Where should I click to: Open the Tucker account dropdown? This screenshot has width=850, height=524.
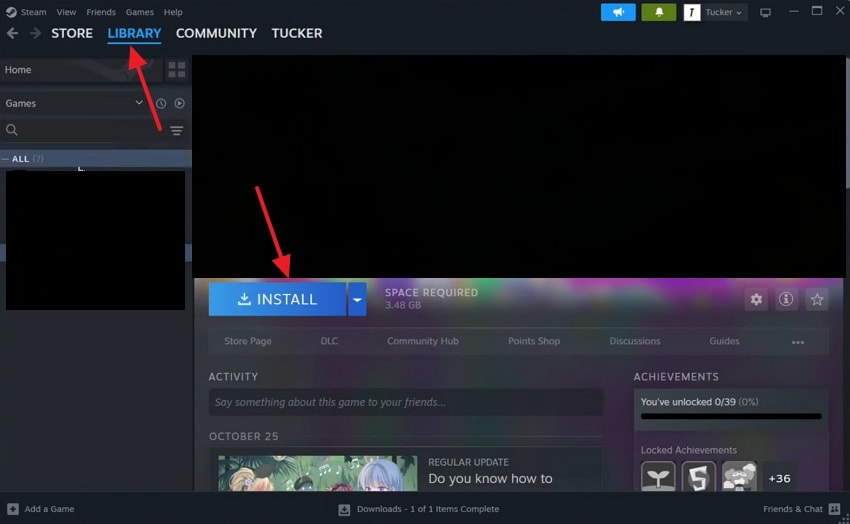(x=724, y=12)
